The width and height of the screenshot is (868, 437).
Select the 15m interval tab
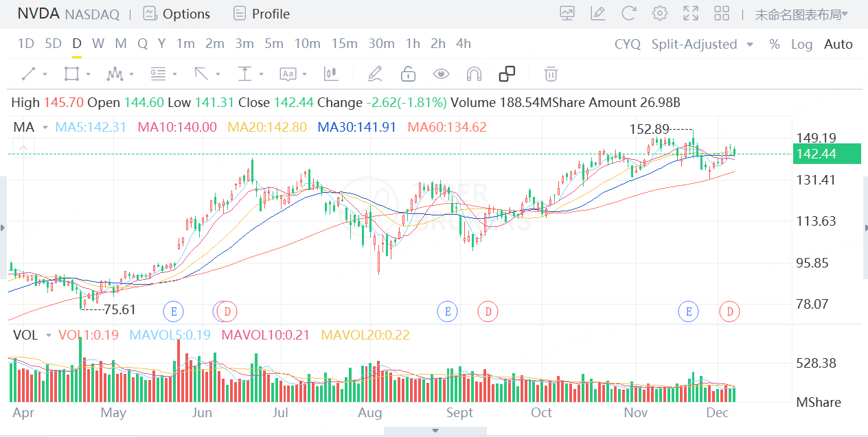point(344,43)
